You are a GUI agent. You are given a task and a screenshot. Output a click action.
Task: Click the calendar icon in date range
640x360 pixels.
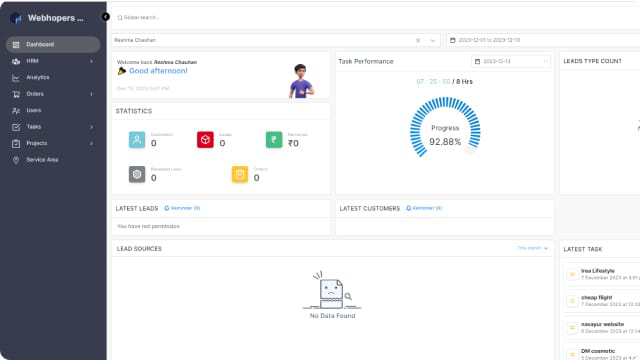[453, 40]
